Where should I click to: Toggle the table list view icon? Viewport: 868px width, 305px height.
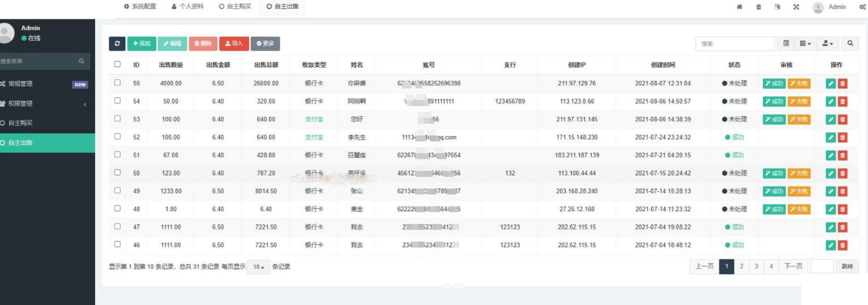click(x=786, y=43)
